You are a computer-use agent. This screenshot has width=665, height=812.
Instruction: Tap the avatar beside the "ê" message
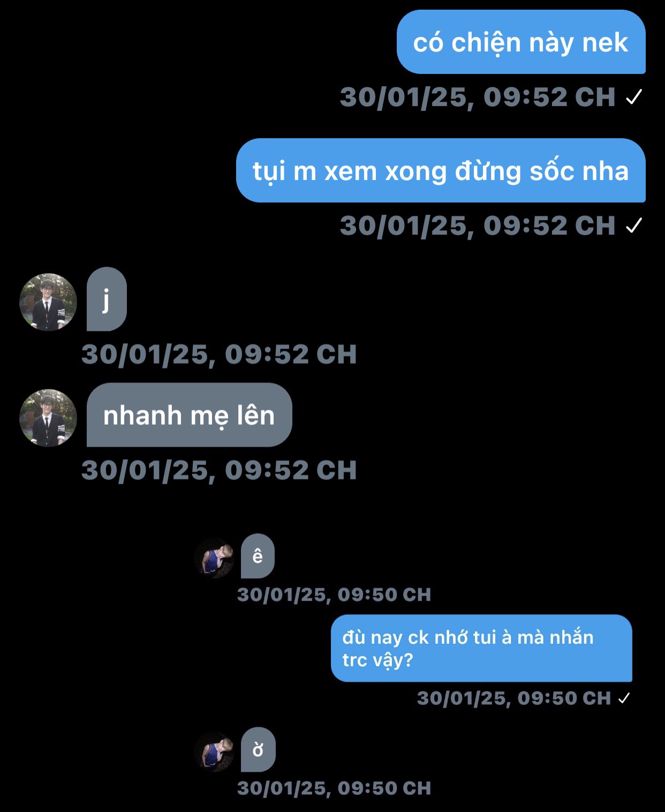pyautogui.click(x=214, y=558)
